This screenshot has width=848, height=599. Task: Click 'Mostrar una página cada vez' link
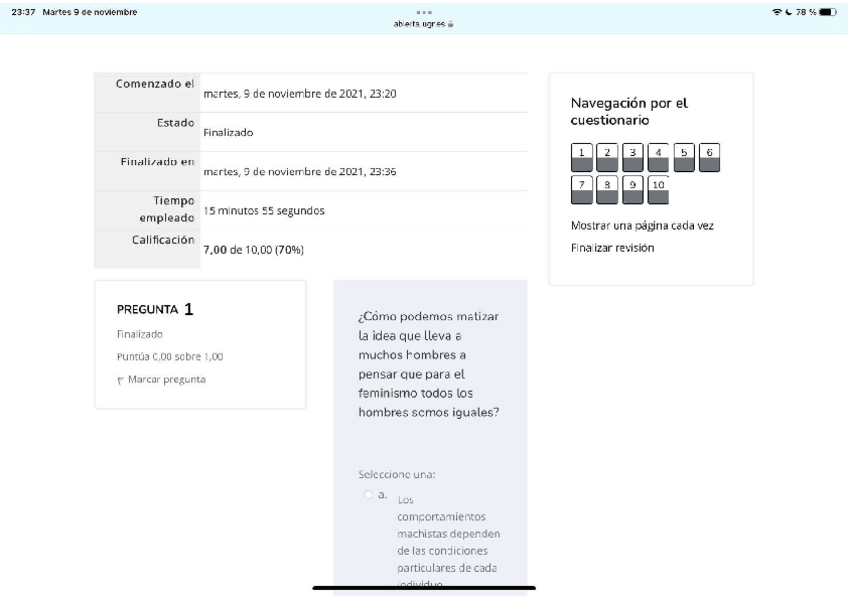[x=642, y=225]
